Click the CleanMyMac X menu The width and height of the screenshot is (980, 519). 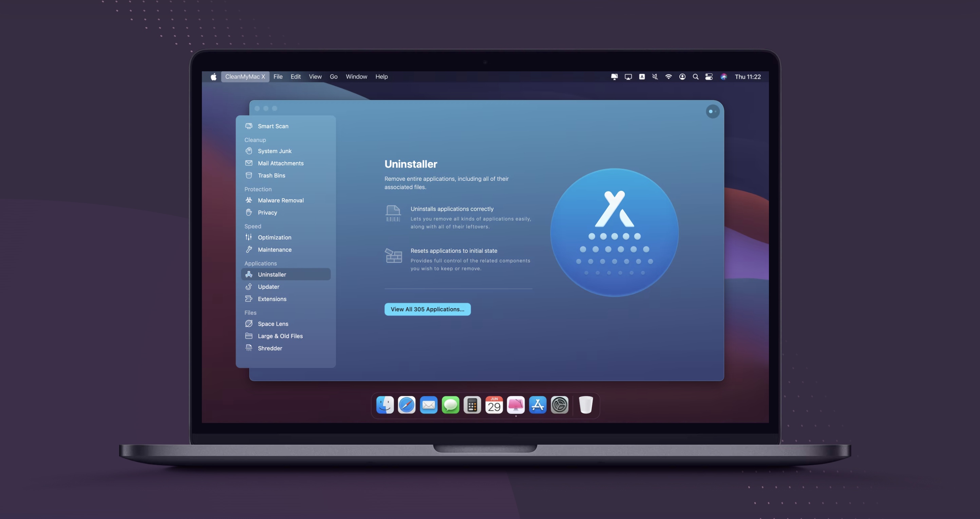245,76
